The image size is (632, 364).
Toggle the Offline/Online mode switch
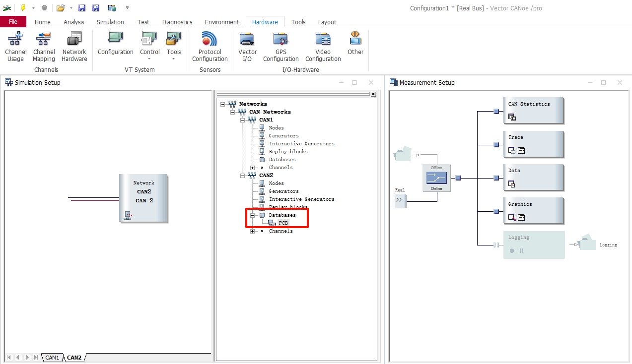(x=436, y=178)
